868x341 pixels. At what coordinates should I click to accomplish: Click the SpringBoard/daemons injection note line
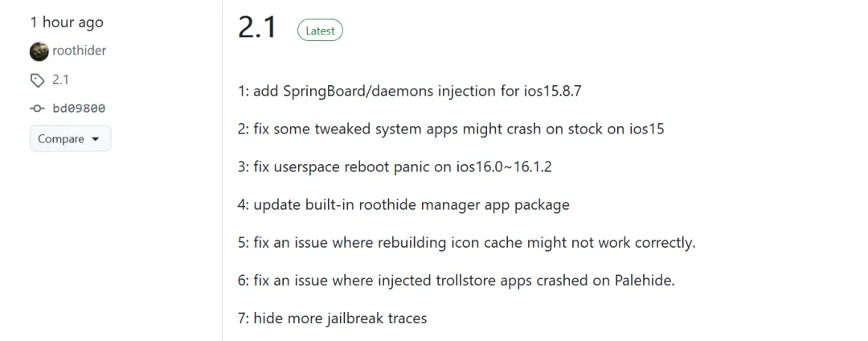[x=410, y=92]
